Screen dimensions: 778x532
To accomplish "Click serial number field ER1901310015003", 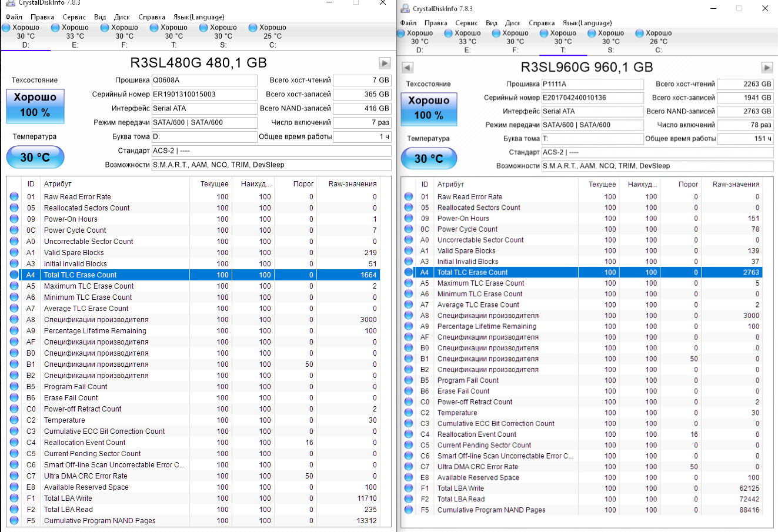I will click(x=205, y=94).
